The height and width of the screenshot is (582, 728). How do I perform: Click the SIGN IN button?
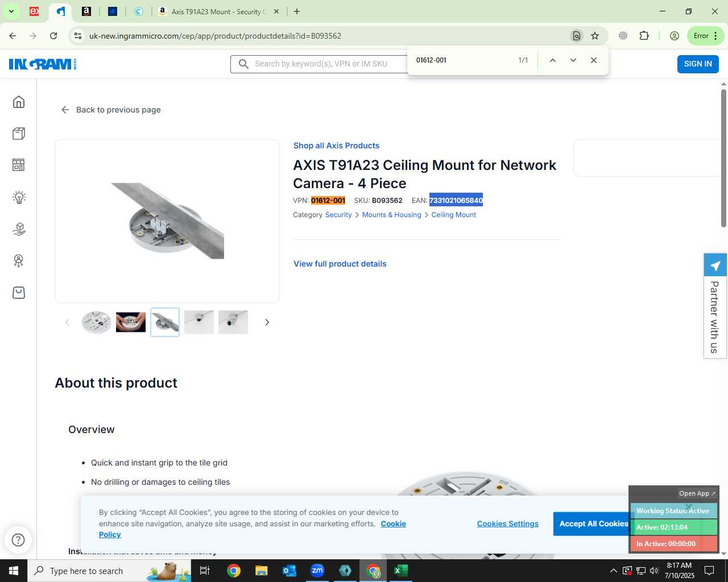tap(698, 64)
